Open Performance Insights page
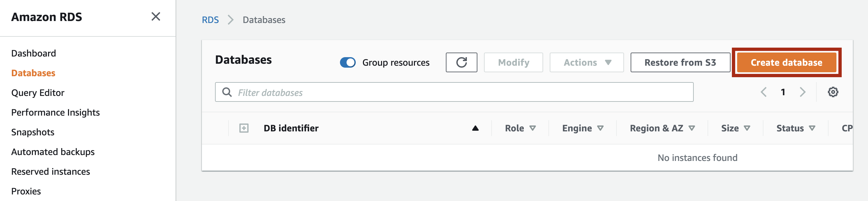The height and width of the screenshot is (201, 868). point(56,112)
